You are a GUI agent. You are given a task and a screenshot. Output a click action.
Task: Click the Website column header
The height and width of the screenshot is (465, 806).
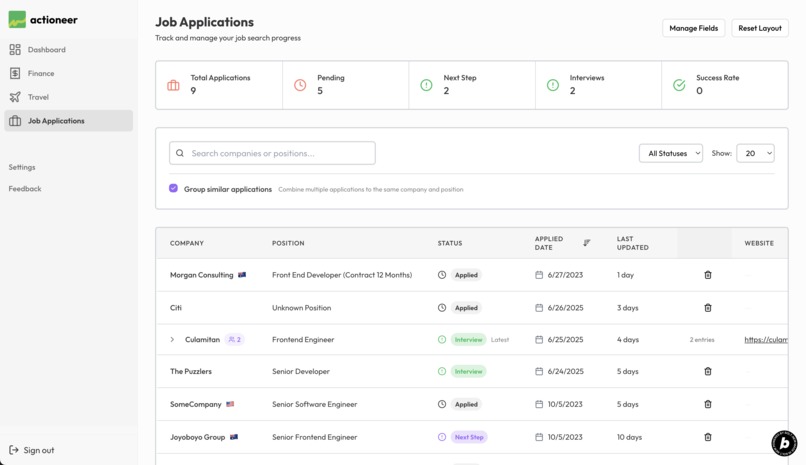[759, 243]
